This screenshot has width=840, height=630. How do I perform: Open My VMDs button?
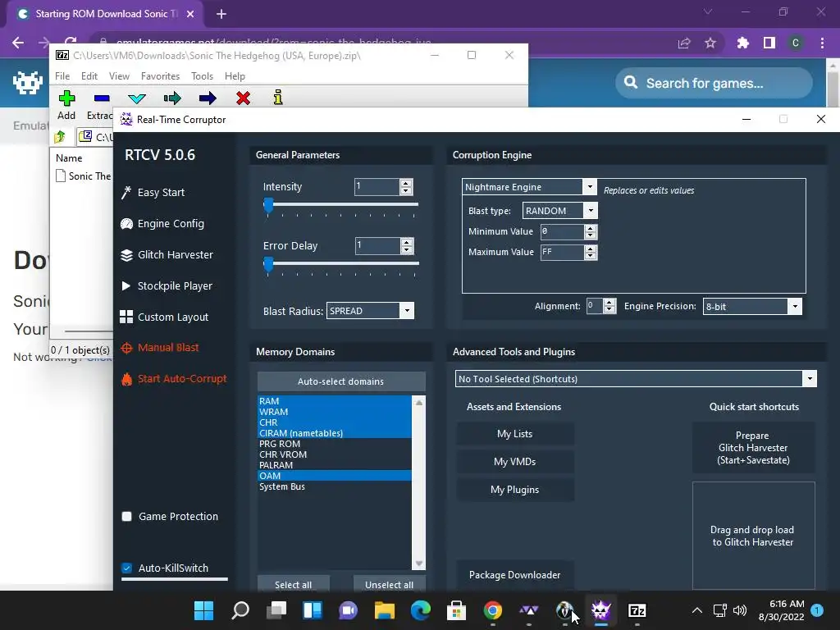coord(515,462)
